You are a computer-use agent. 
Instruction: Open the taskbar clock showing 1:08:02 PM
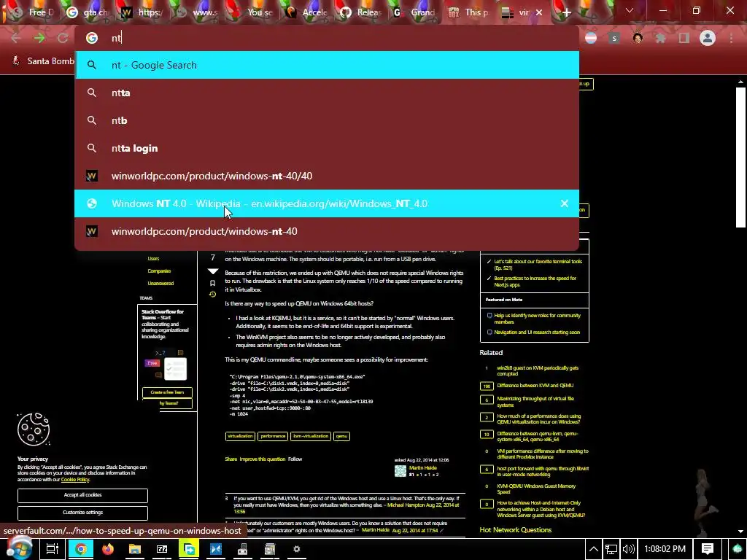665,549
